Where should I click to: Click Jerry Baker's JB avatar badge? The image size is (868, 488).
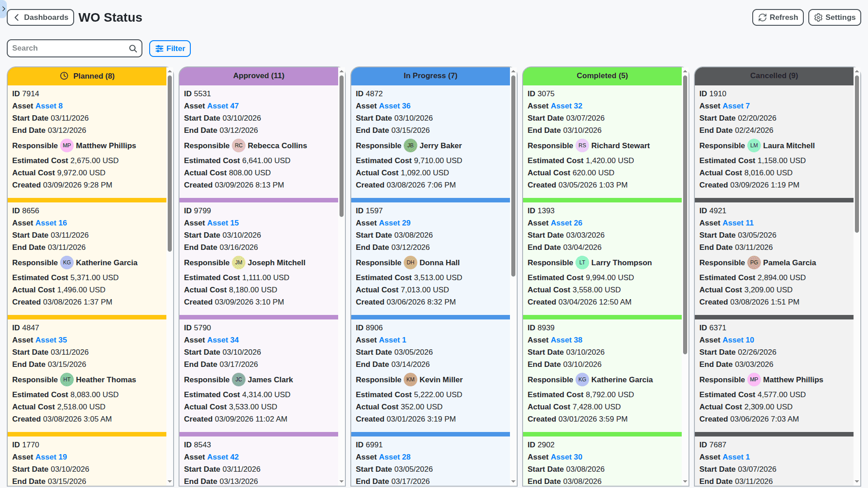pos(410,145)
